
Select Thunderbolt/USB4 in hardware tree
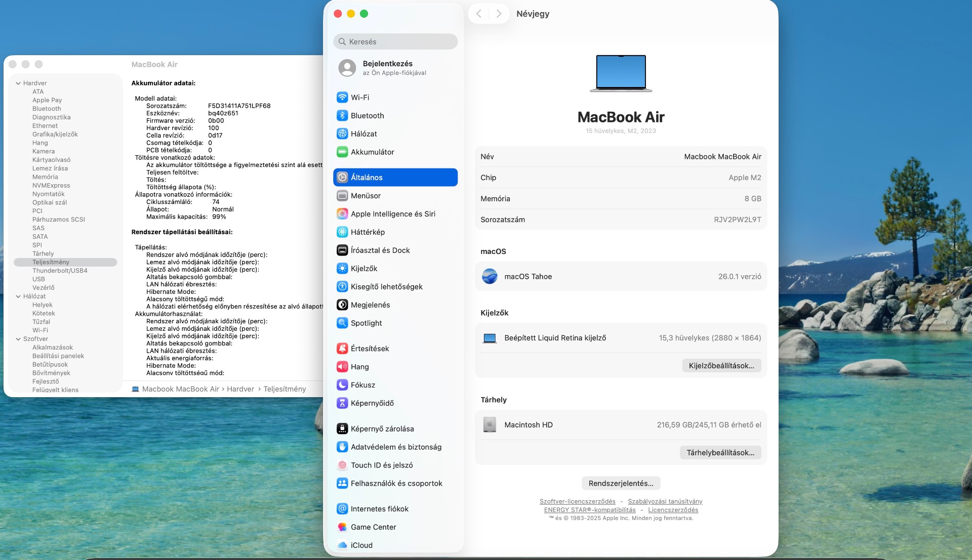(x=60, y=271)
